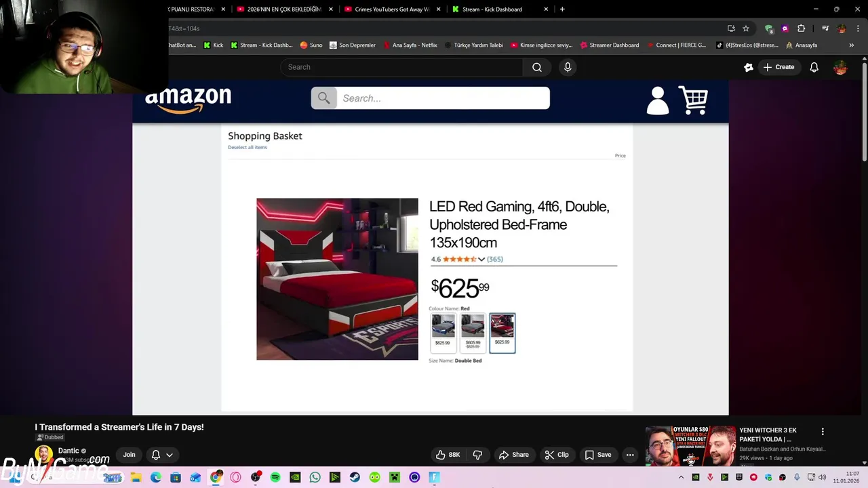Open the Dantic channel name

pos(68,451)
